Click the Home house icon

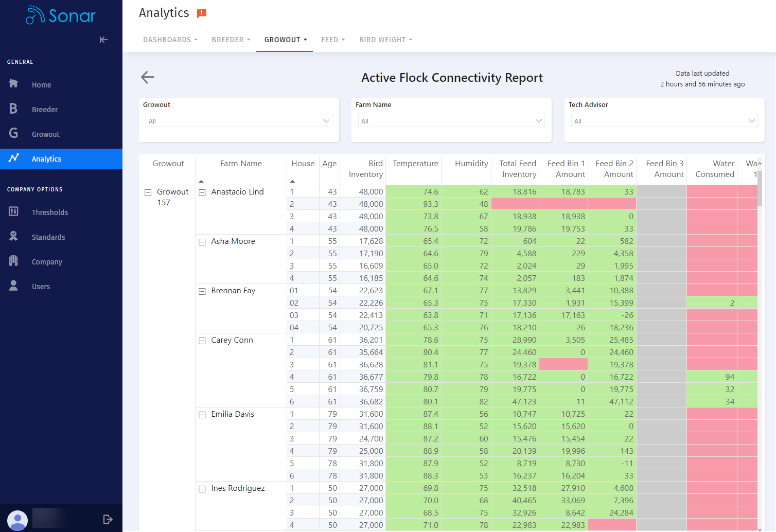click(13, 83)
